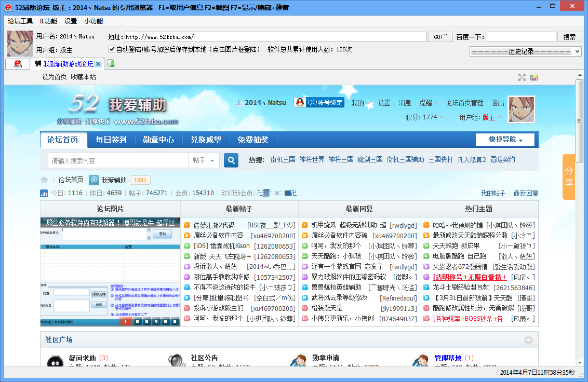Open the IE功能 menu
Screen dimensions: 588x382
48,21
